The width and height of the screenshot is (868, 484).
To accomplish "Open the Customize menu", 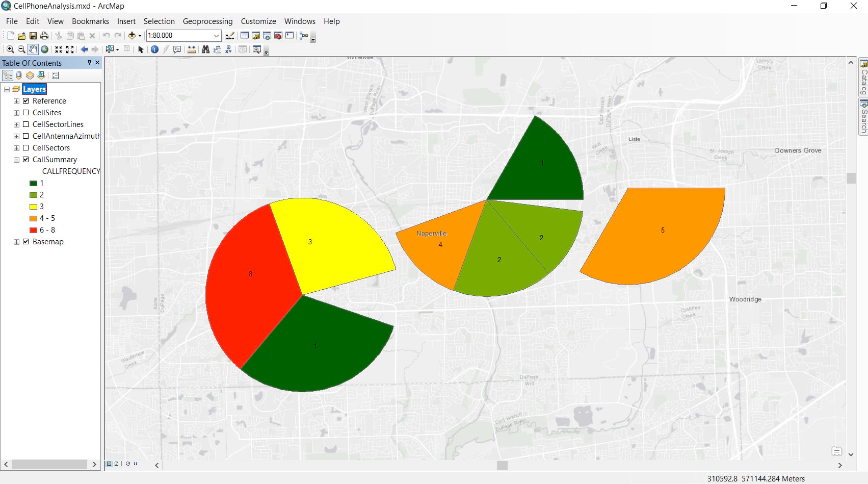I will 258,21.
